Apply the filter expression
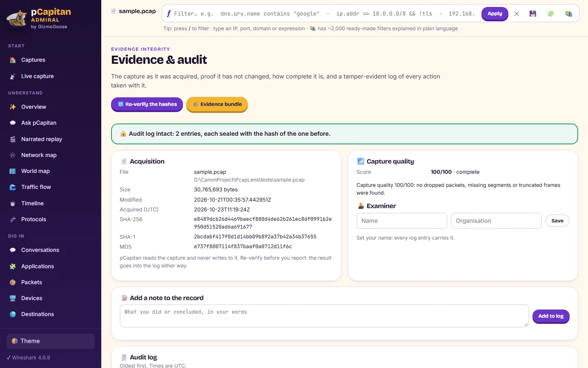The width and height of the screenshot is (588, 368). click(x=495, y=13)
